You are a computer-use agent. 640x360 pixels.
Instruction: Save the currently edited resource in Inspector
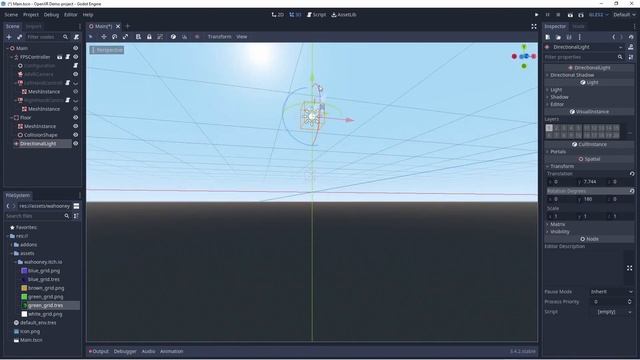click(x=569, y=37)
